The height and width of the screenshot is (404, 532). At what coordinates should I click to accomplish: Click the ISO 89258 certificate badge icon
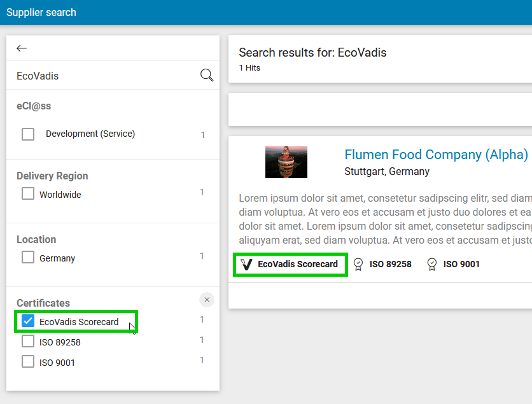coord(357,263)
